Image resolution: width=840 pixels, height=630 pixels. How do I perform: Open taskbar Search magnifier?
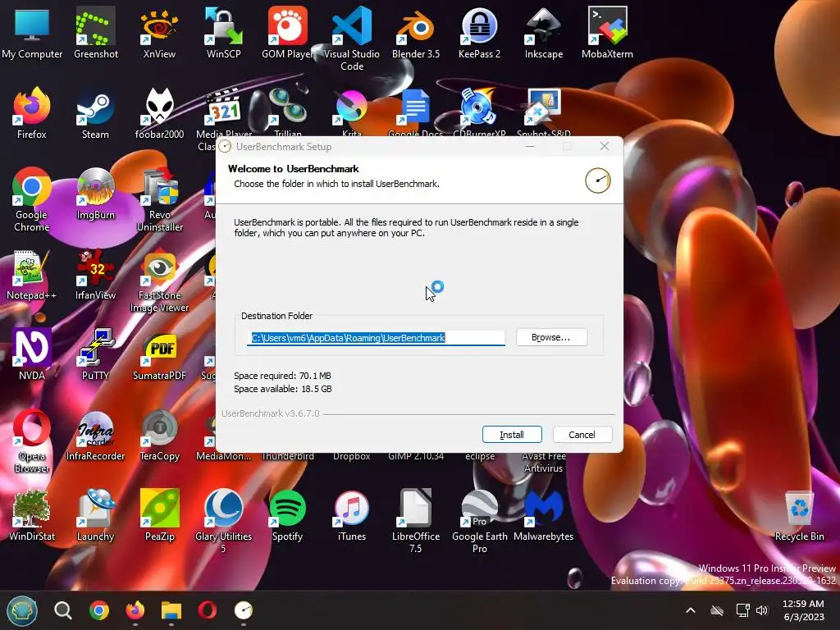click(x=62, y=610)
